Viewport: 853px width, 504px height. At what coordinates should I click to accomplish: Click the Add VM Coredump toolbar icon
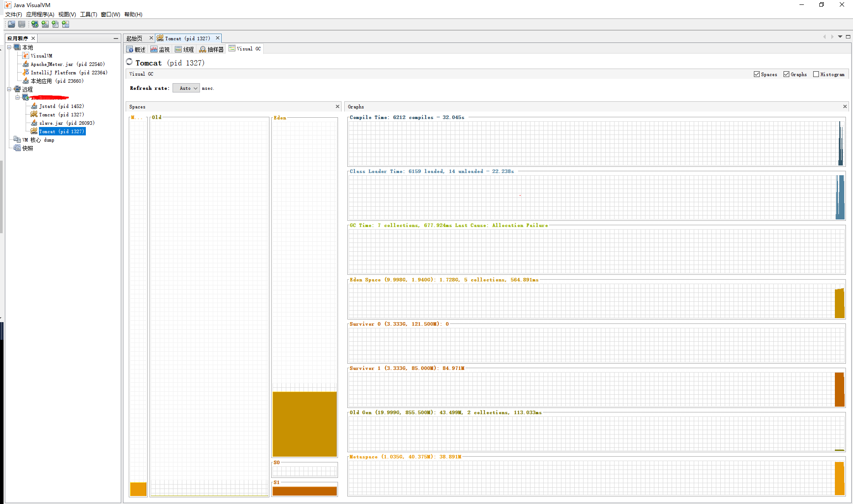(x=55, y=24)
